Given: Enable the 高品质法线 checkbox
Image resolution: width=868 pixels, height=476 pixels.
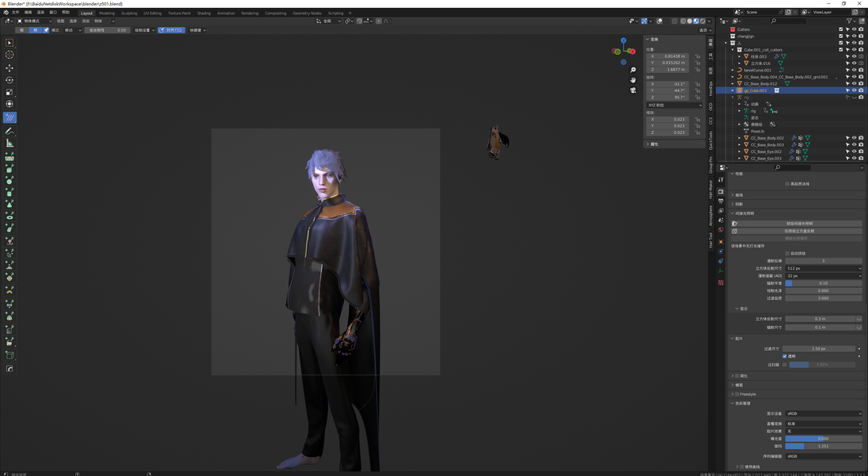Looking at the screenshot, I should 787,183.
